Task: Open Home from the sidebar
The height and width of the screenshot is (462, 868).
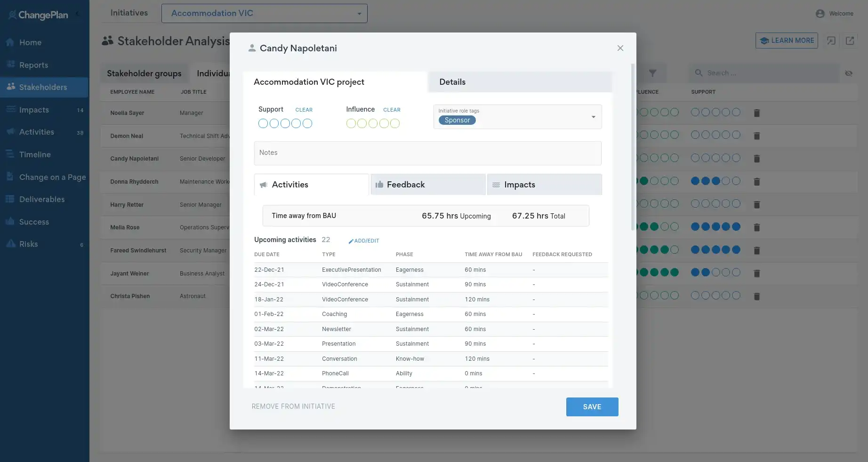Action: click(30, 42)
